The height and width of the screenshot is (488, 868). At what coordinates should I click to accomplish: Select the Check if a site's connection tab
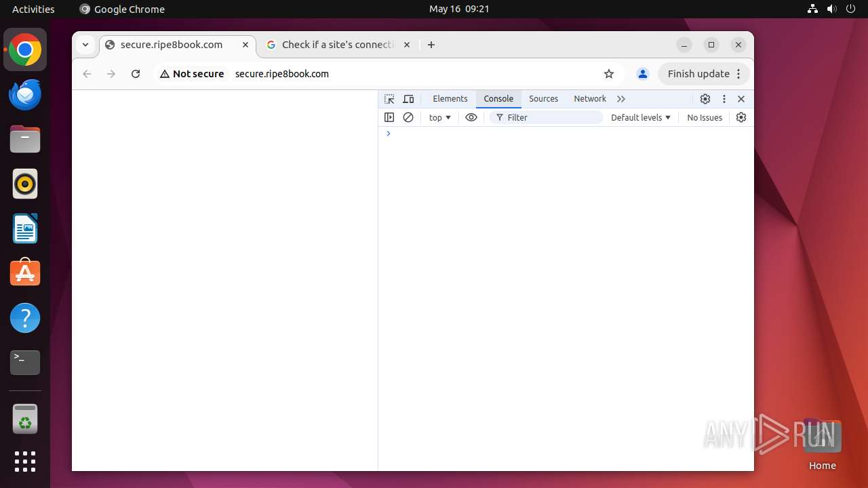pos(339,45)
